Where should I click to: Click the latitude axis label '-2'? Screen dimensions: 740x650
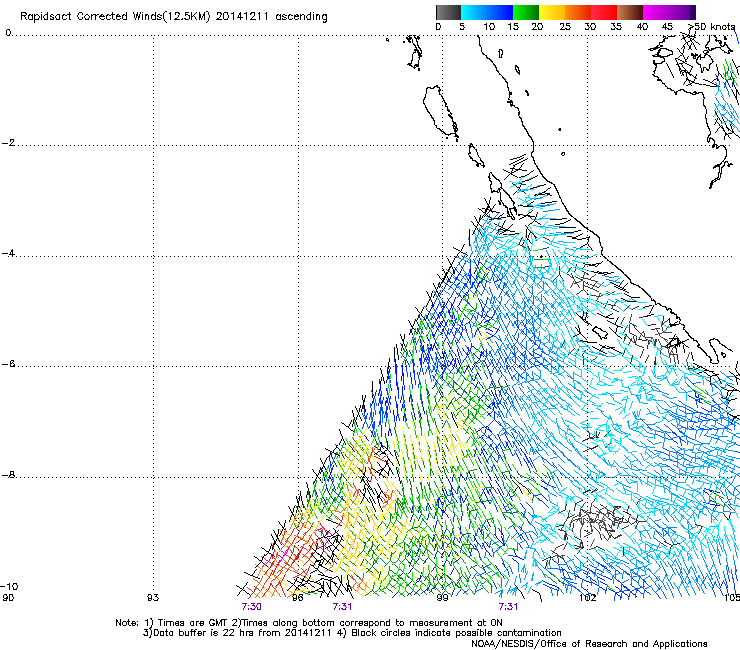(x=8, y=143)
